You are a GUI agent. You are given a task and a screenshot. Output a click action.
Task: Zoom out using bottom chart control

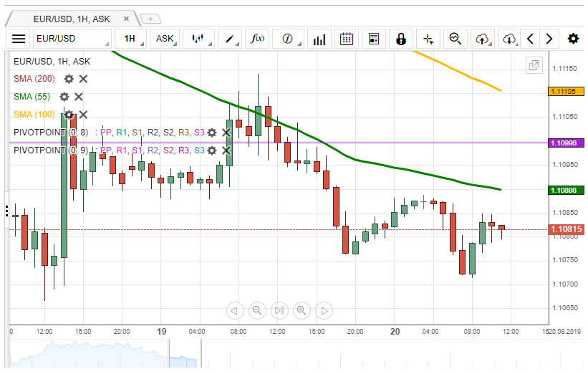point(256,310)
